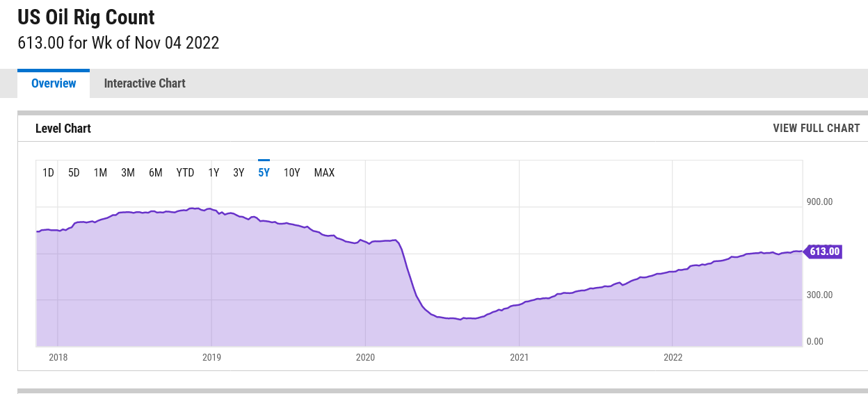The height and width of the screenshot is (394, 868).
Task: Select the 5D time range
Action: click(x=74, y=172)
